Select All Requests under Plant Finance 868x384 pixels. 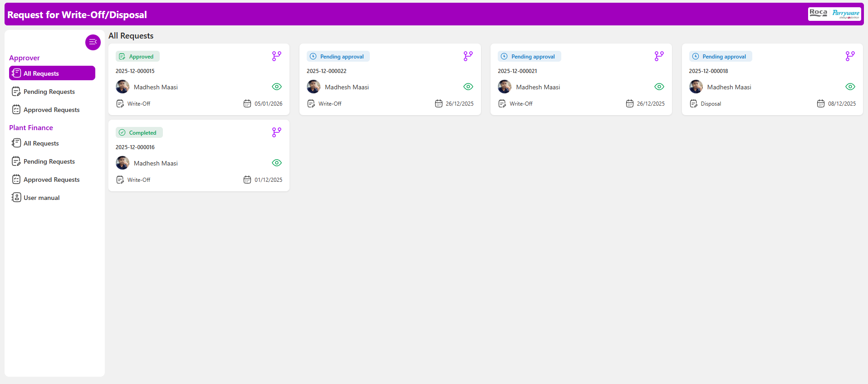coord(41,143)
